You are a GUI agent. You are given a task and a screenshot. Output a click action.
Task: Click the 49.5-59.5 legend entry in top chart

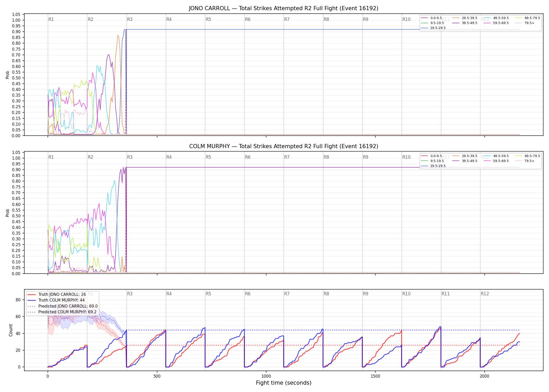coord(496,18)
